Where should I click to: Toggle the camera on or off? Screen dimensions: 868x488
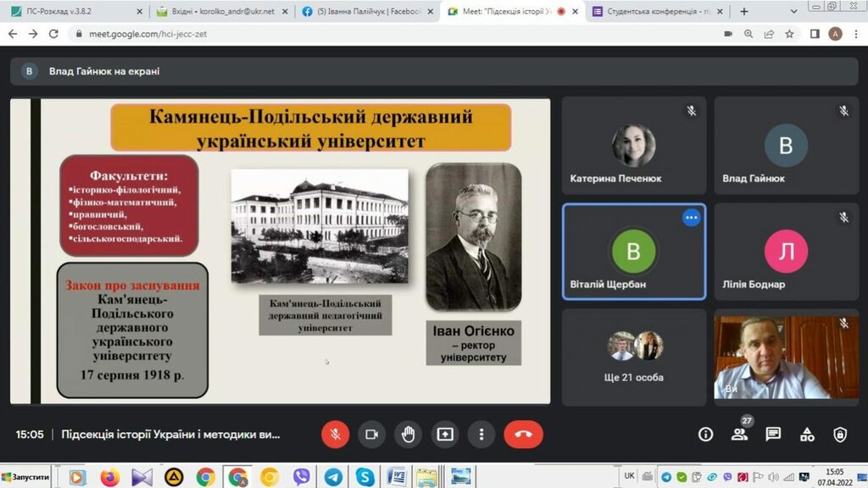click(x=371, y=435)
